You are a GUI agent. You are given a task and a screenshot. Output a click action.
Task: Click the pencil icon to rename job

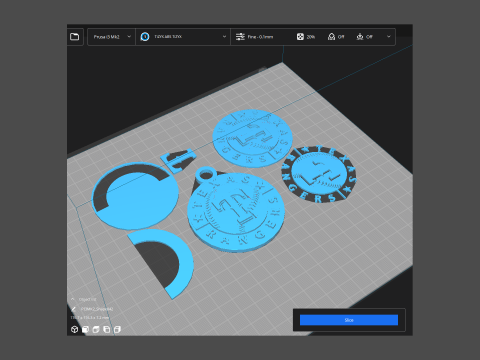point(74,309)
